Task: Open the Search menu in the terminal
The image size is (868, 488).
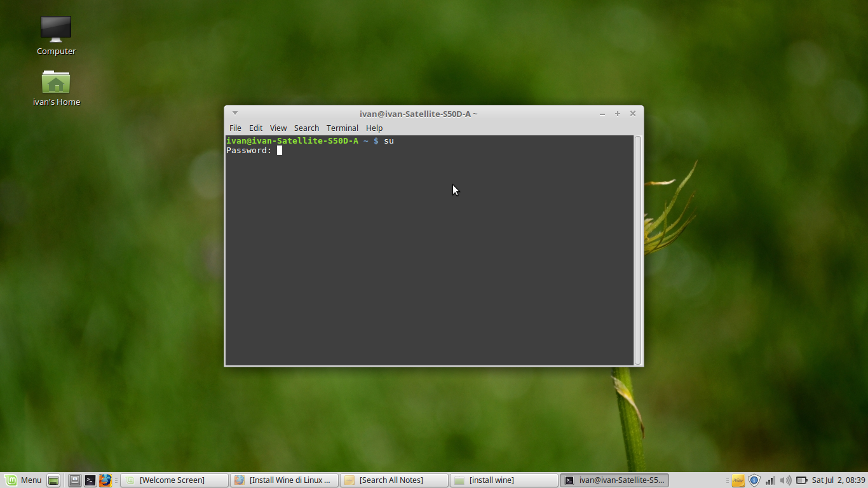Action: (x=306, y=128)
